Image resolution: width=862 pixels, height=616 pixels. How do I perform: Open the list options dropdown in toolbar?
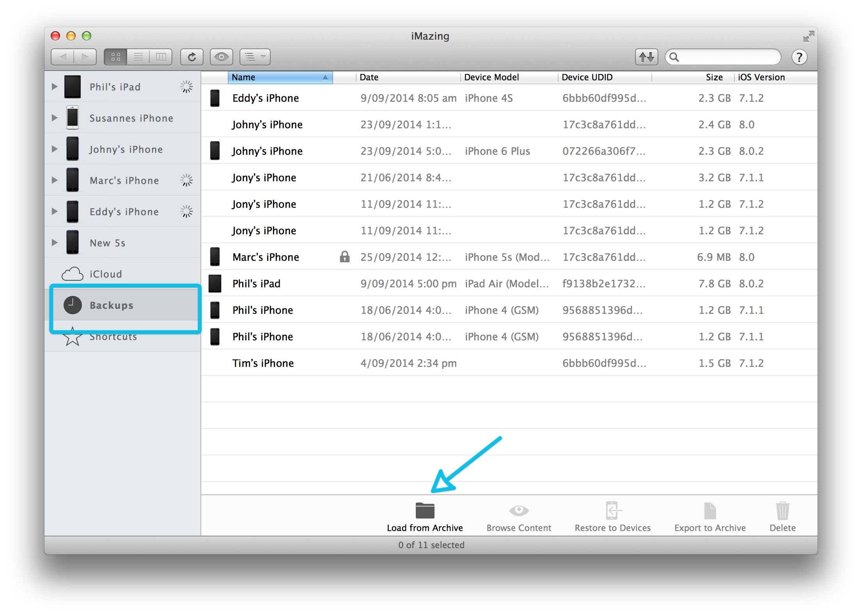(255, 57)
